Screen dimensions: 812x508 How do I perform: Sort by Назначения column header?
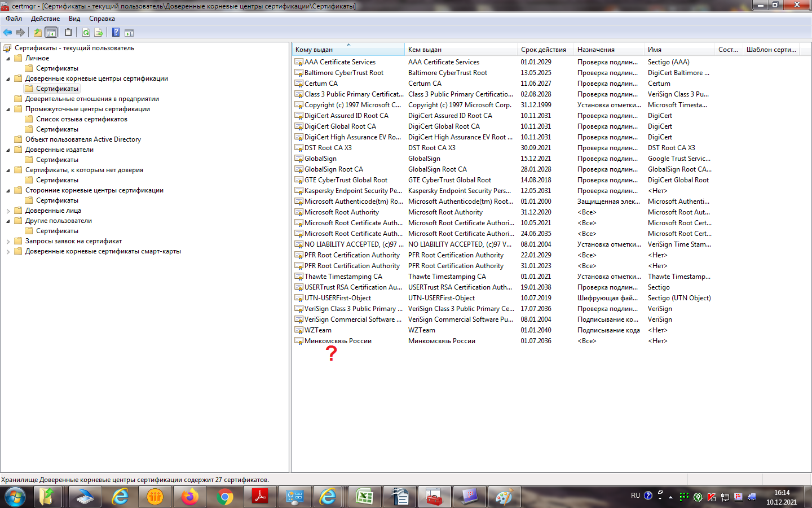coord(608,50)
